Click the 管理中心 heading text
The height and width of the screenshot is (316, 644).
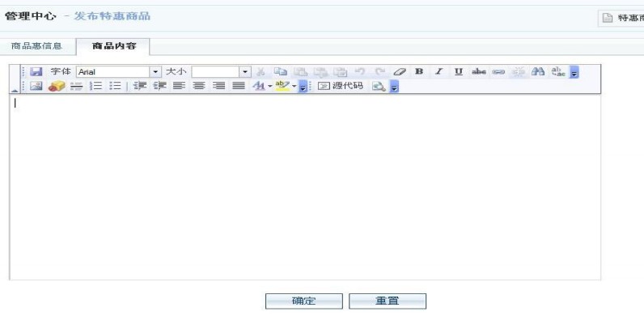[x=31, y=16]
